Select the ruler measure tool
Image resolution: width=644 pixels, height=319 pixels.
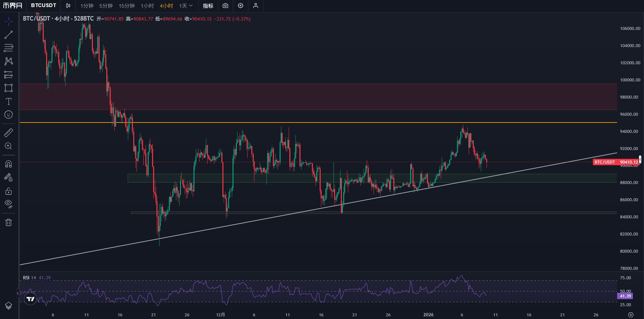(x=8, y=133)
